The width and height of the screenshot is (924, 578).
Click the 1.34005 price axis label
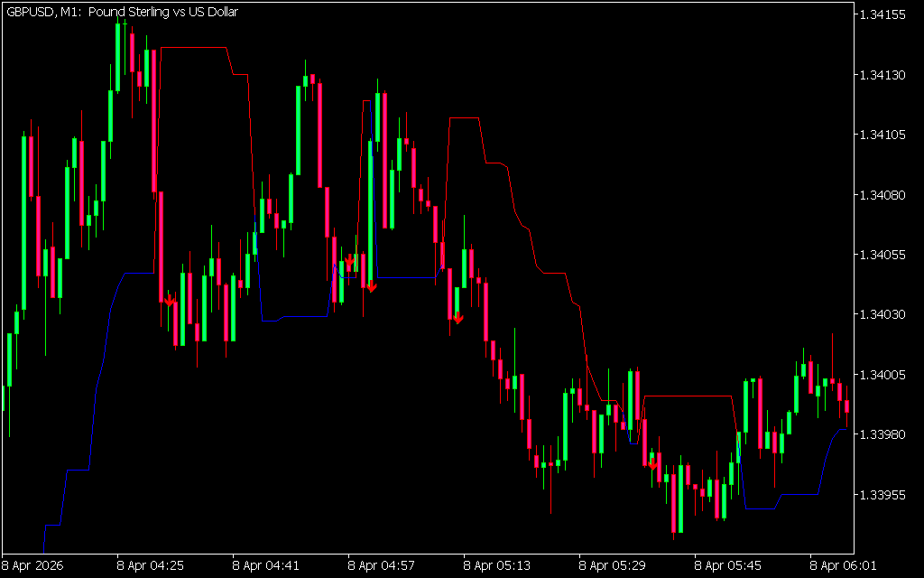click(x=884, y=375)
